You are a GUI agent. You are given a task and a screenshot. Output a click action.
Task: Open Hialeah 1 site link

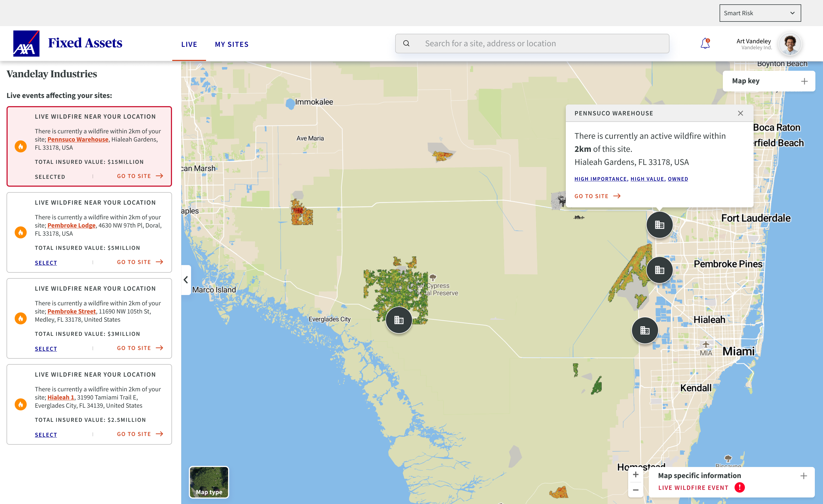61,397
